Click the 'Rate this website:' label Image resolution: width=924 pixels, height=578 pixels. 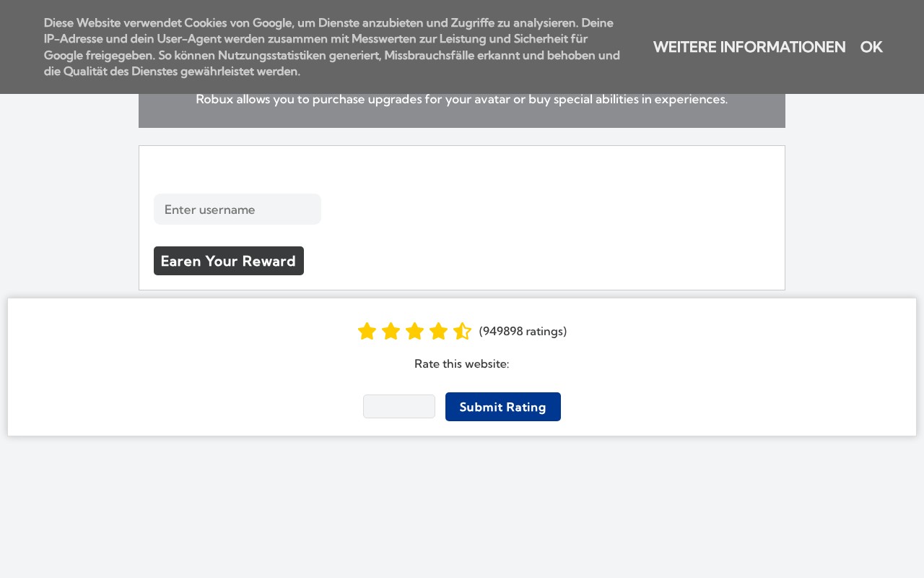[462, 364]
